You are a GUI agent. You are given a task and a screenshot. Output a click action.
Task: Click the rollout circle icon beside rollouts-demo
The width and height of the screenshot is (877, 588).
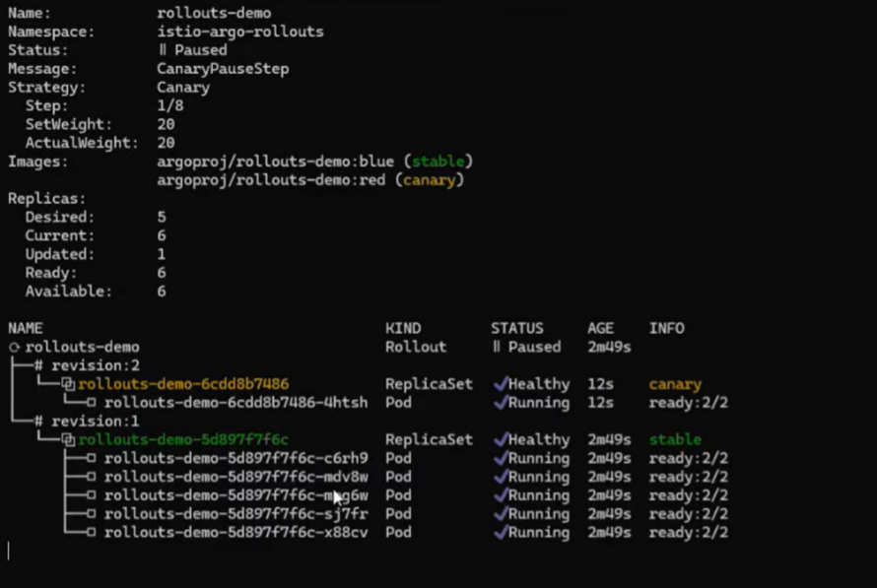tap(14, 347)
